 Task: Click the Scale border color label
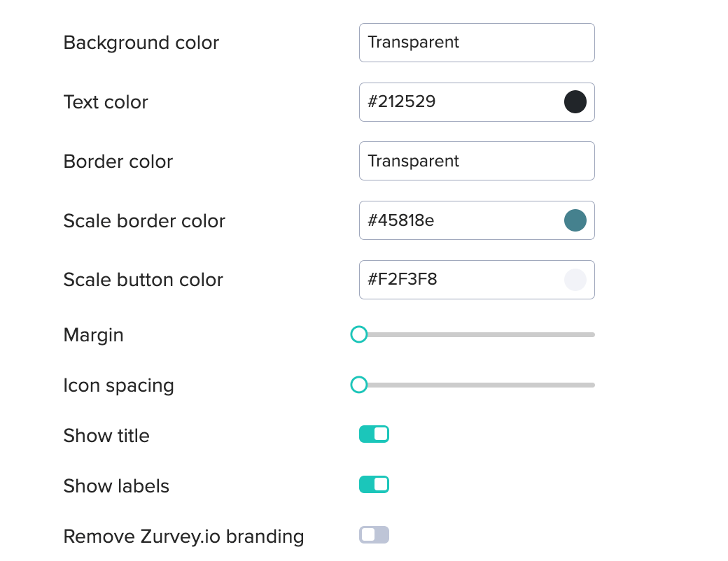pyautogui.click(x=144, y=220)
